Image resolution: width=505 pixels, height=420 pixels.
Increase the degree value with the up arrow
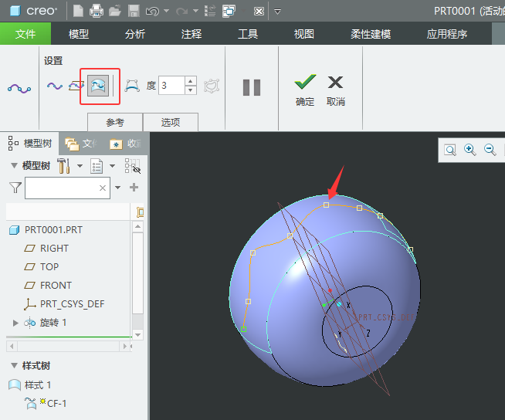tap(191, 81)
